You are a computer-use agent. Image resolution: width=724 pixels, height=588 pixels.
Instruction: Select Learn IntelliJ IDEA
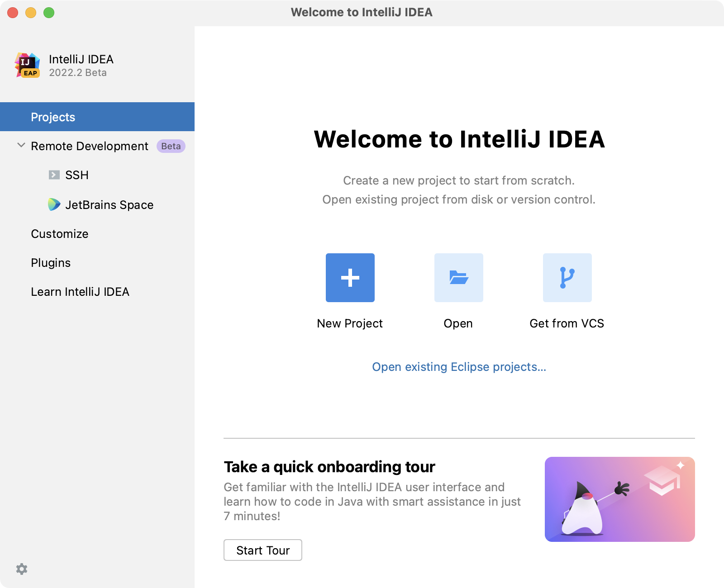pyautogui.click(x=80, y=292)
